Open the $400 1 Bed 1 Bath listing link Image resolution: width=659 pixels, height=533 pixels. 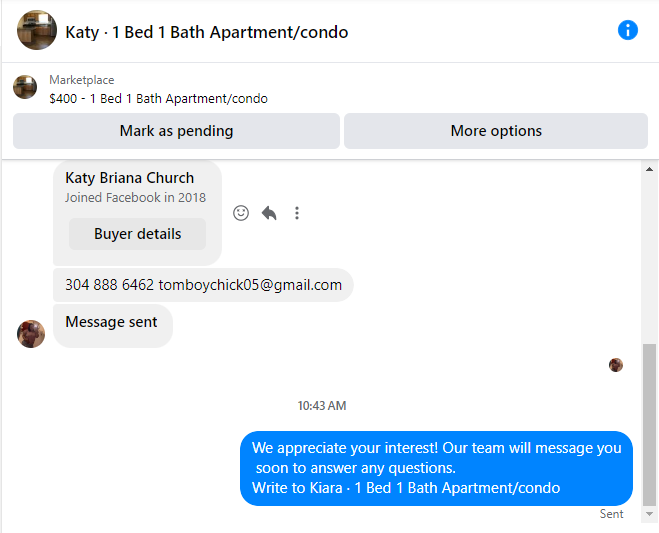tap(158, 99)
